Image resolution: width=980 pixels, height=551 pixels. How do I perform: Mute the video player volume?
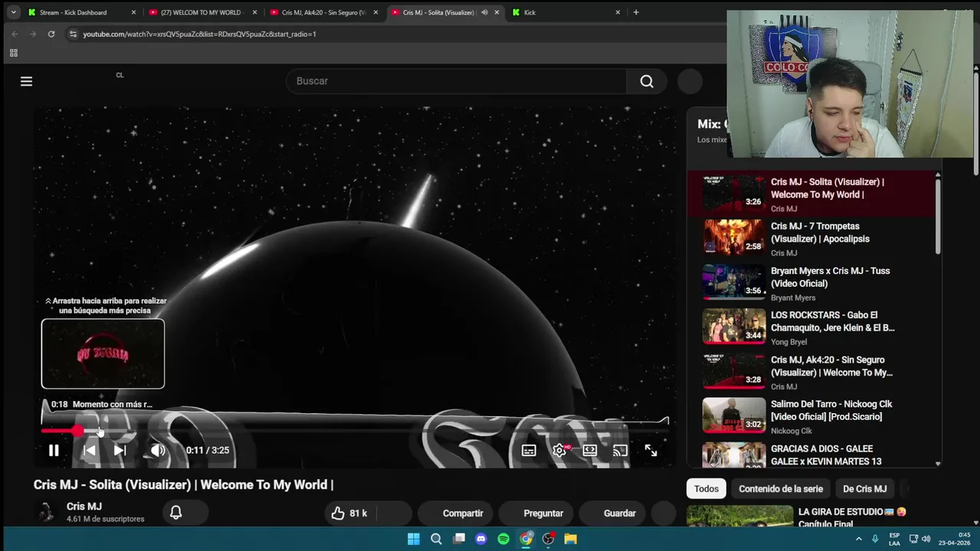(158, 451)
